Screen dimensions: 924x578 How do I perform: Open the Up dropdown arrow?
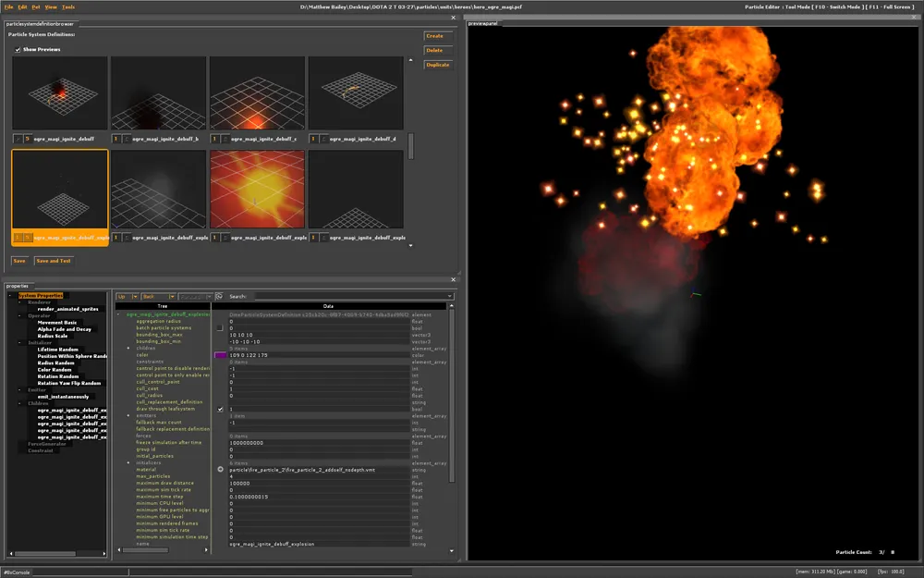[135, 297]
